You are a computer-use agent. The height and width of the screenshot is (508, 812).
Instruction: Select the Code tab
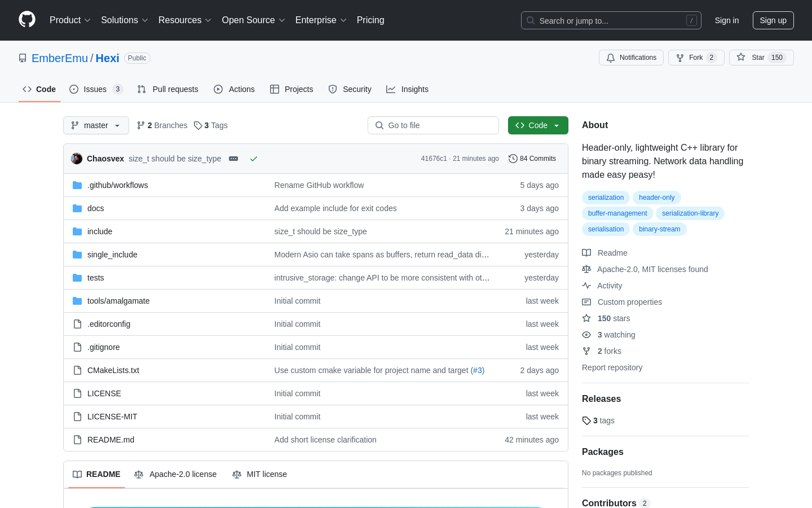(x=39, y=89)
